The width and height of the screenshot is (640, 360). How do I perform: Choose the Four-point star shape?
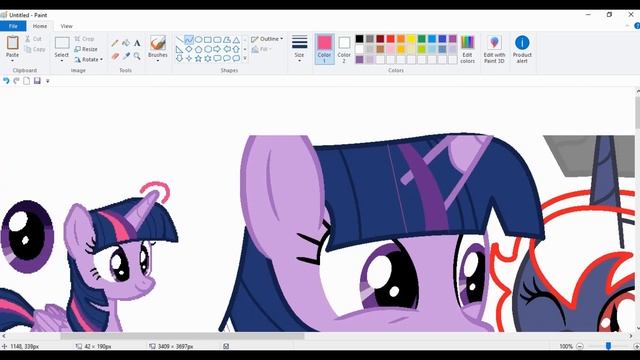click(x=189, y=58)
